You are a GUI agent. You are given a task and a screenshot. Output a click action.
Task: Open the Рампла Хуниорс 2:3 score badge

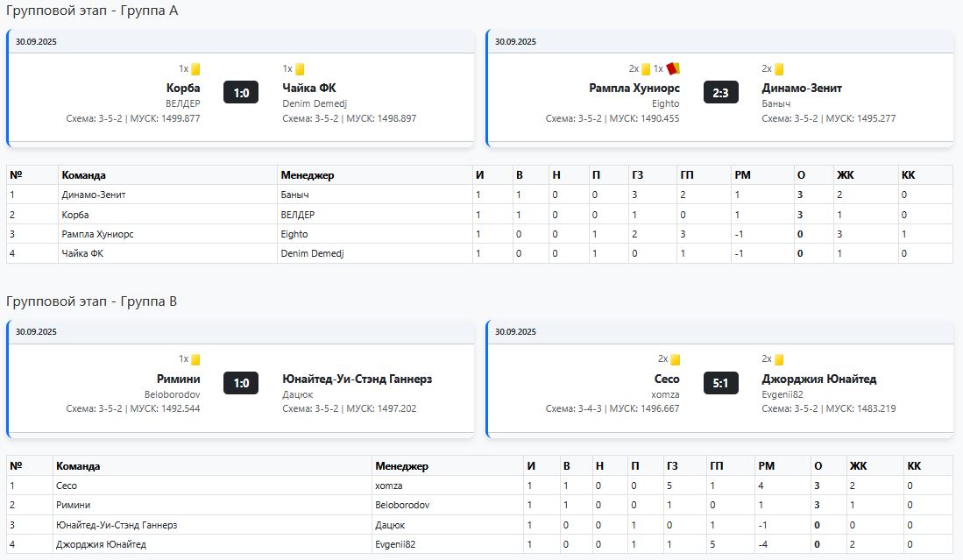[x=720, y=92]
